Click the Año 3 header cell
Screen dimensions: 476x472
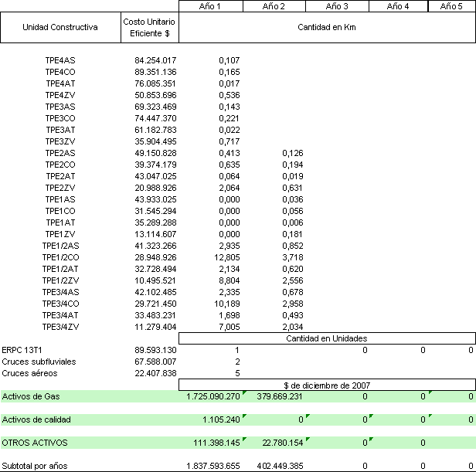click(336, 6)
